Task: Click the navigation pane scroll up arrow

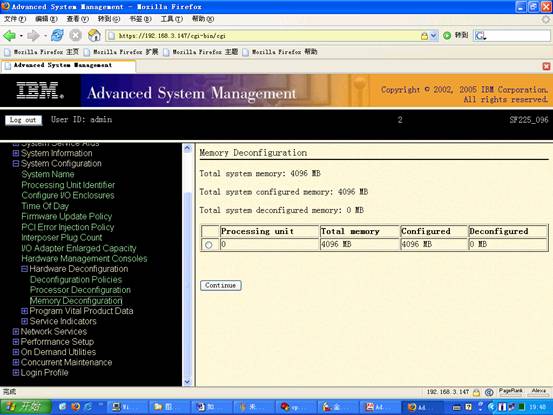Action: pyautogui.click(x=188, y=148)
